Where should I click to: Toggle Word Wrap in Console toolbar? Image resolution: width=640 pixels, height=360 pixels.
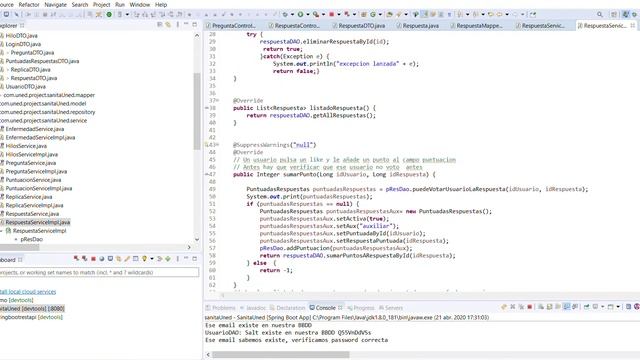(x=558, y=307)
